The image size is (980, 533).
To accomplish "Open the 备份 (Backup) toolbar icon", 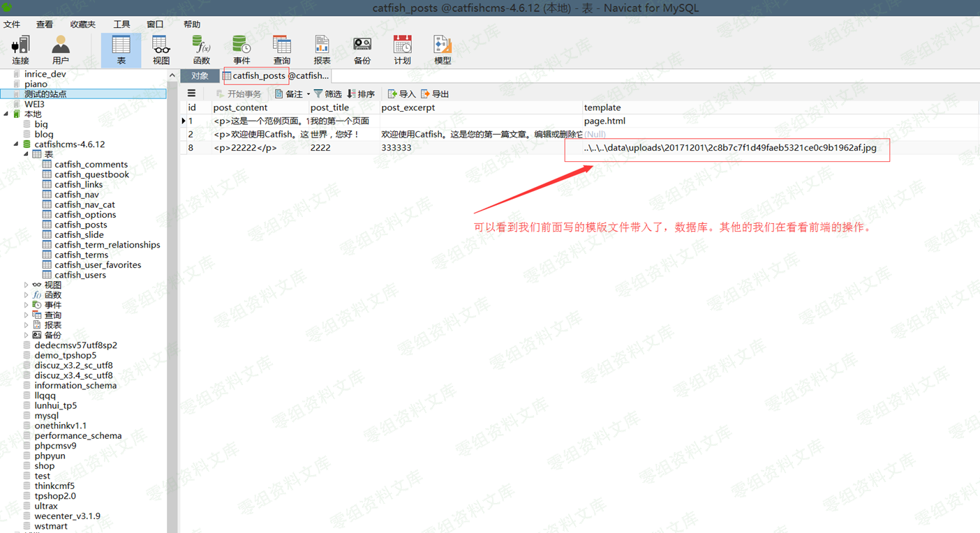I will 362,50.
